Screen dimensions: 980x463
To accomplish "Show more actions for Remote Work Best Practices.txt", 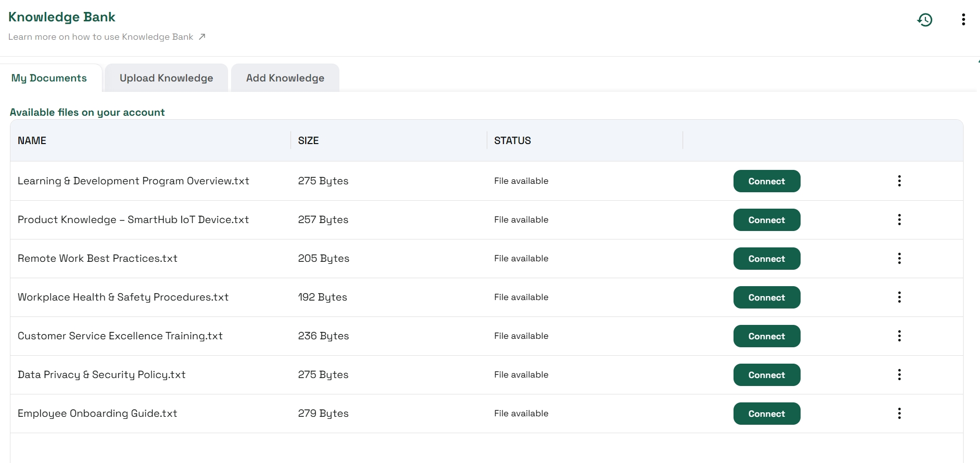I will pos(899,258).
